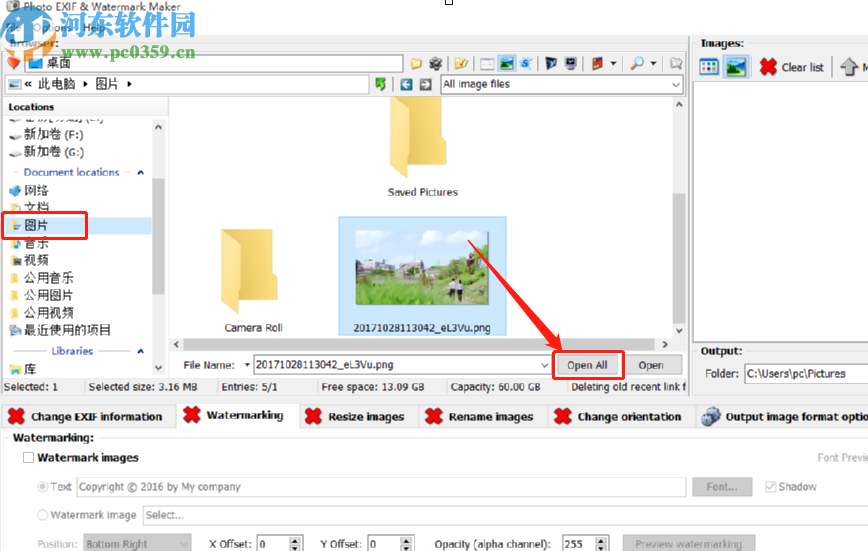Increase the X Offset spinner value

point(295,540)
